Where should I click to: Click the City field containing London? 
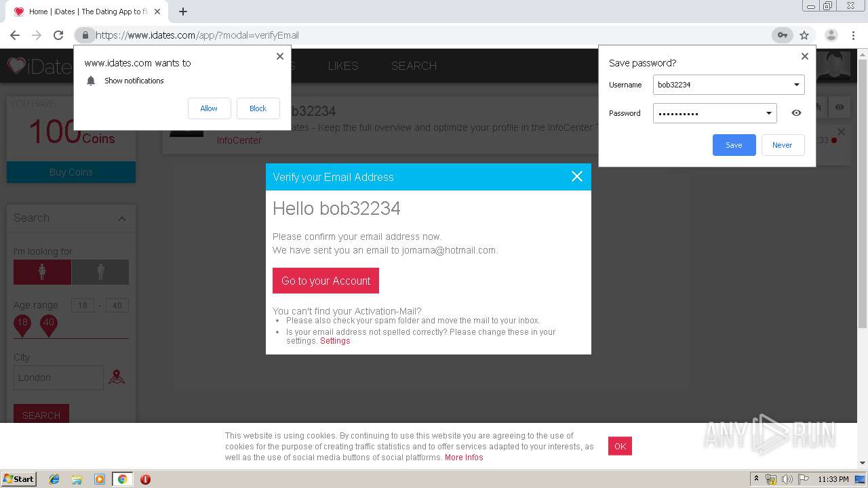click(58, 378)
